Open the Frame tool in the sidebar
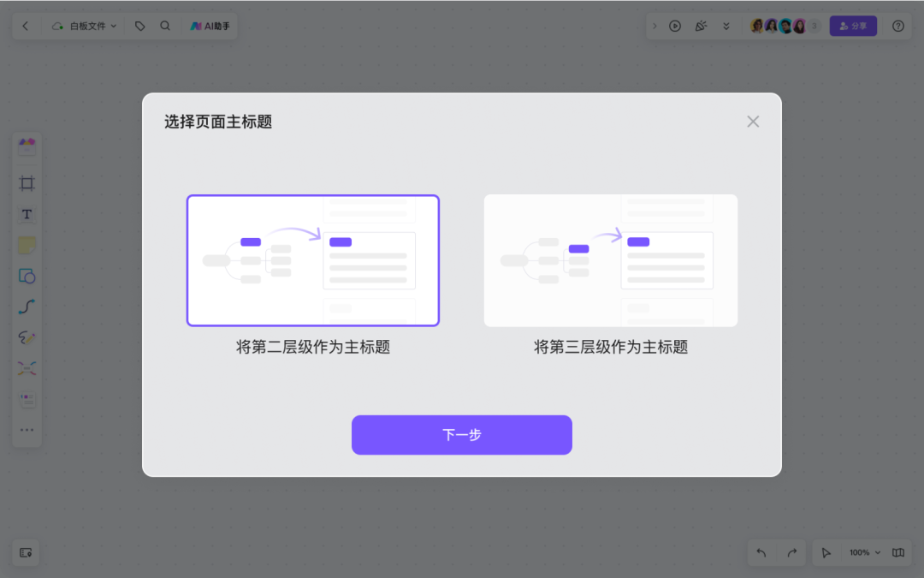The width and height of the screenshot is (924, 578). 27,183
